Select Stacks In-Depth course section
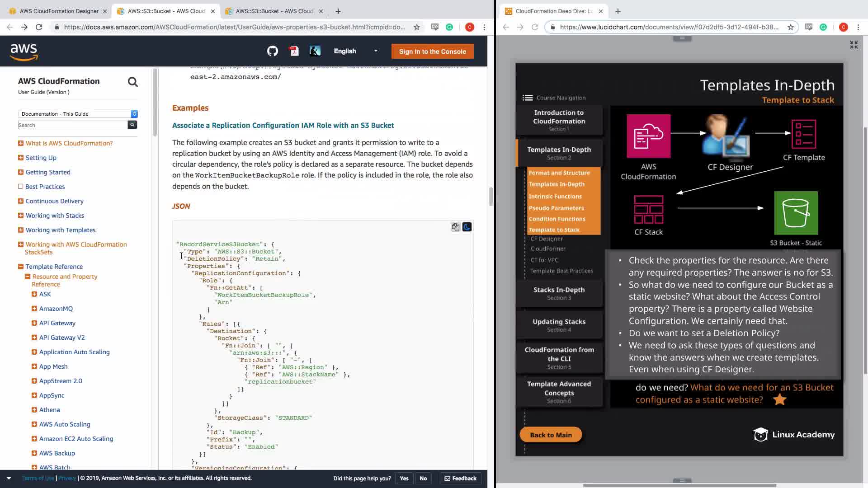 tap(559, 293)
